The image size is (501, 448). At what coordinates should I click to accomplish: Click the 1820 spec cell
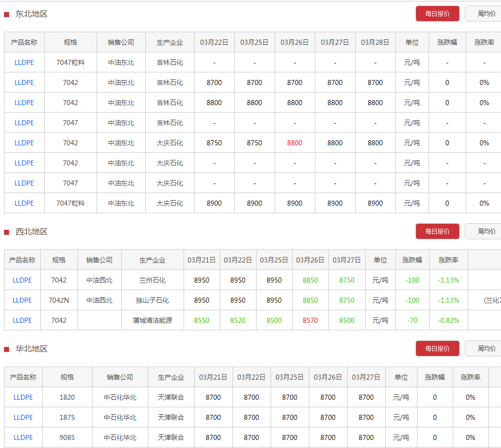pos(67,398)
